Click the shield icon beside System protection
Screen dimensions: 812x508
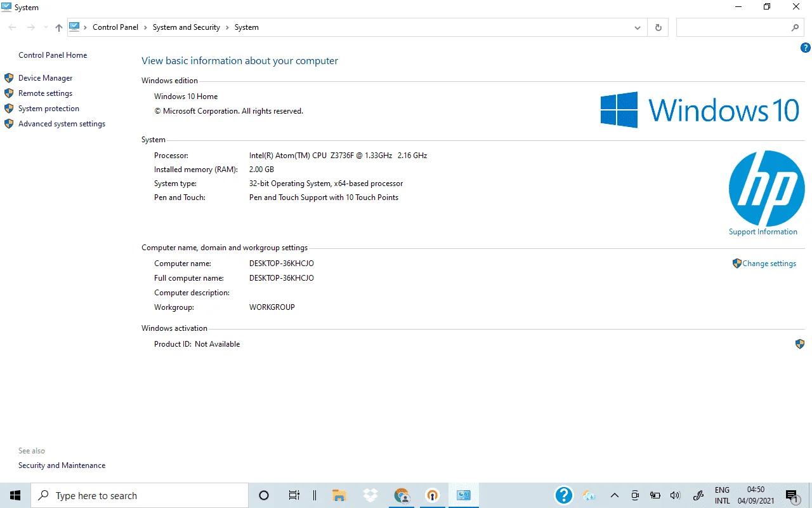click(x=9, y=109)
